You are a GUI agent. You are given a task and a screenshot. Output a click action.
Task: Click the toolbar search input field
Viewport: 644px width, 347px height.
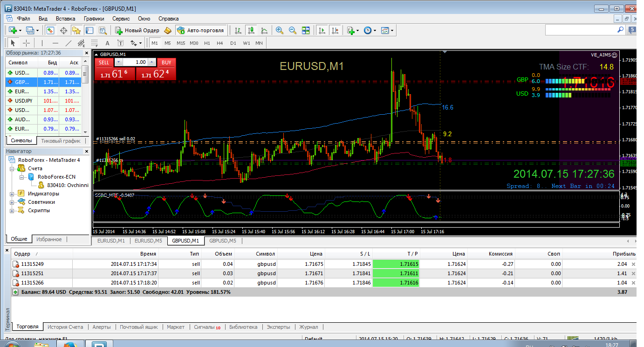pos(581,29)
